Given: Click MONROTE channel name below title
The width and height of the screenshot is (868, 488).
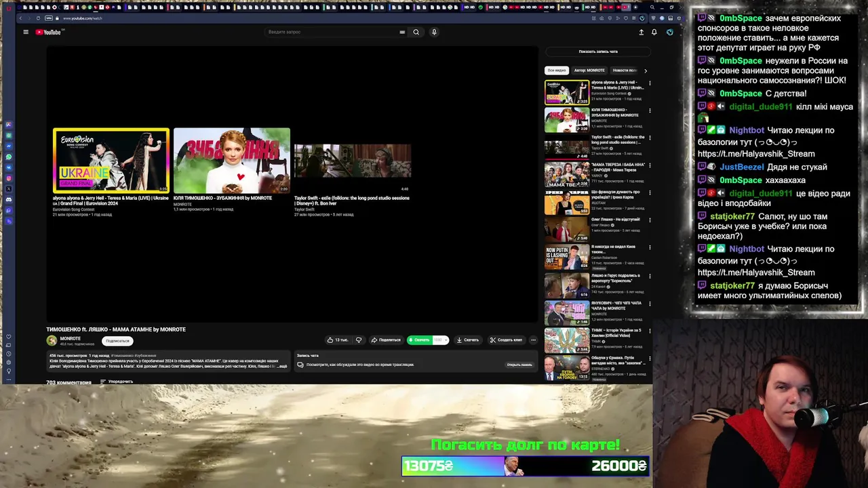Looking at the screenshot, I should (x=71, y=339).
